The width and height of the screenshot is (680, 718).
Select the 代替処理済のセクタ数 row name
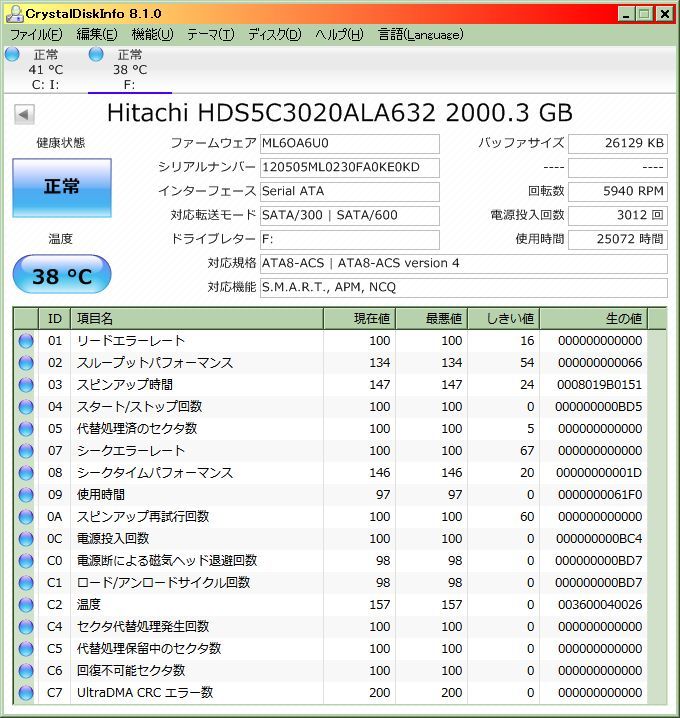click(137, 429)
